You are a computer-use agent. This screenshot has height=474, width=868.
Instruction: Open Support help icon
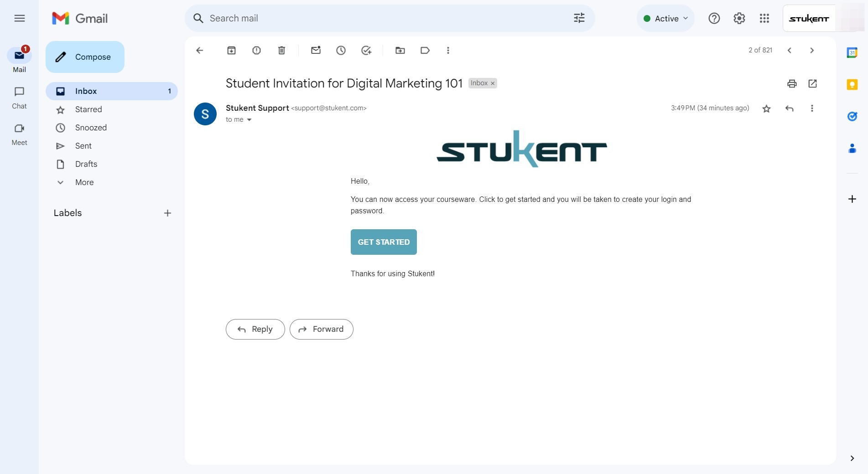coord(714,18)
